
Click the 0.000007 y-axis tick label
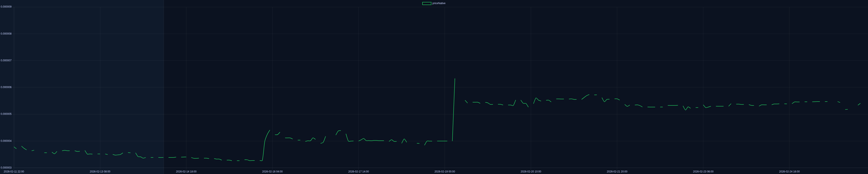[x=6, y=60]
